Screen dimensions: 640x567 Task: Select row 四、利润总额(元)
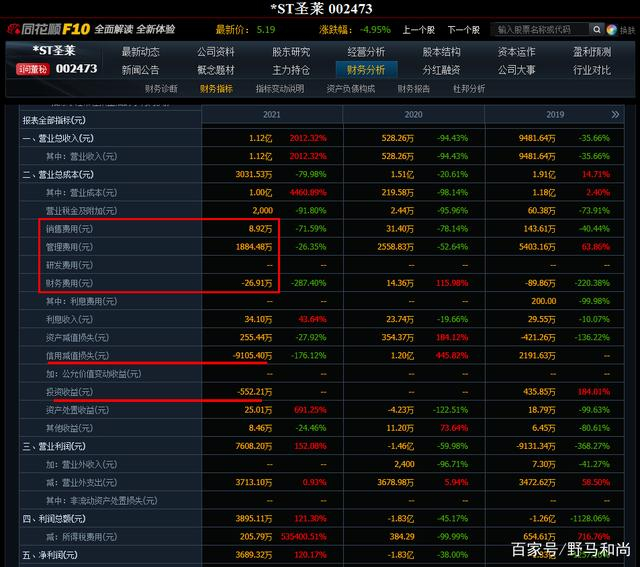pos(322,519)
